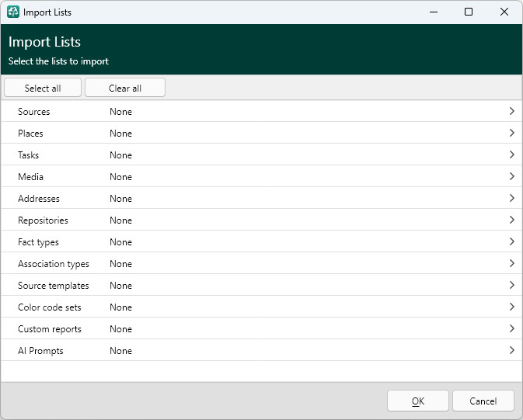
Task: Click the None value for Fact types
Action: click(120, 242)
